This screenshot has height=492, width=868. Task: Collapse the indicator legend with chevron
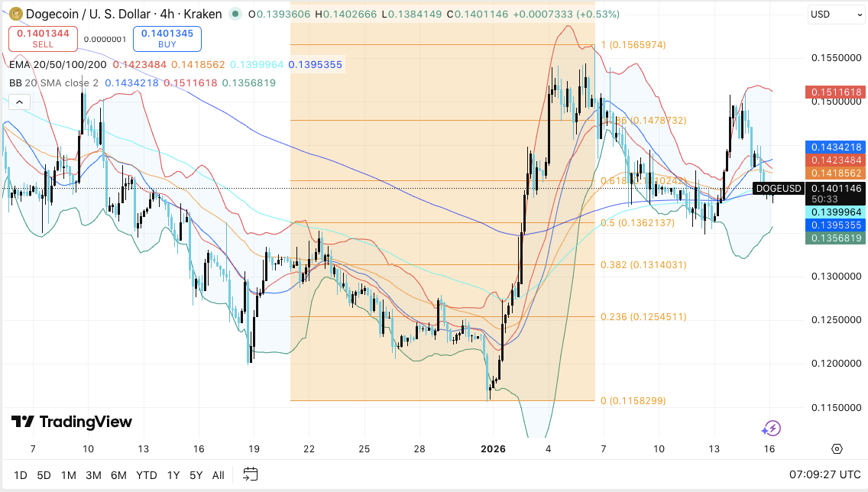click(x=19, y=102)
